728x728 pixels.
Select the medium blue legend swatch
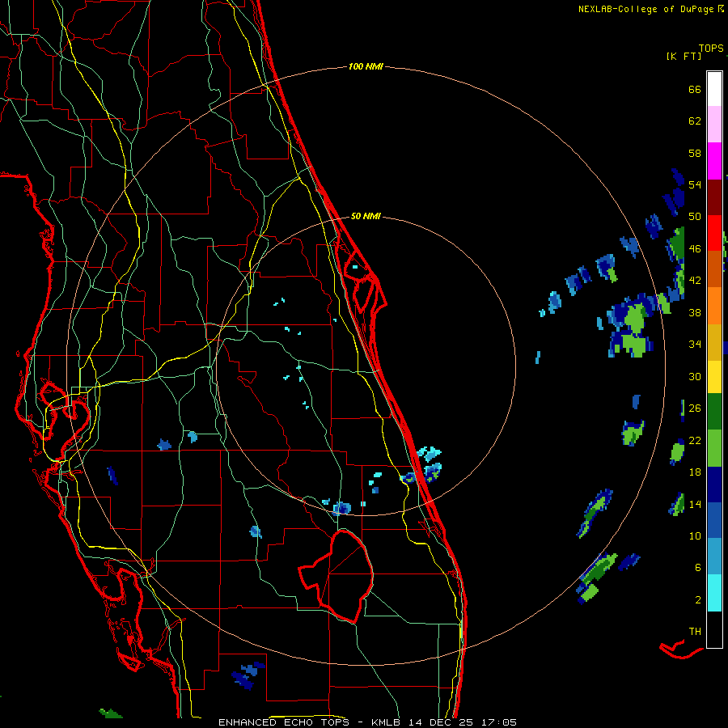714,520
